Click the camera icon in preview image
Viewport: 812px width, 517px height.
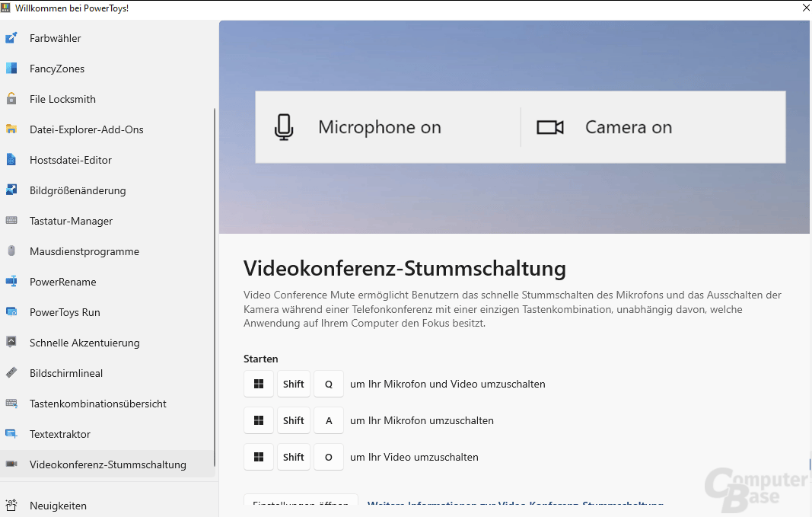[x=550, y=127]
